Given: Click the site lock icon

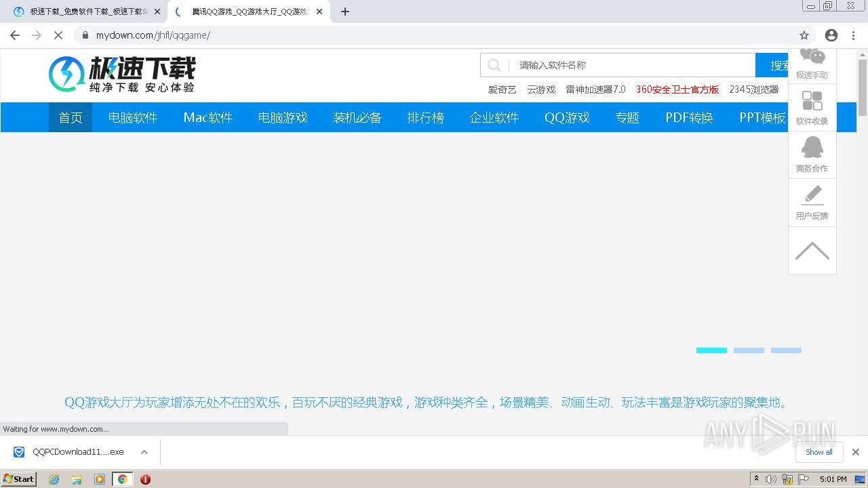Looking at the screenshot, I should 85,35.
